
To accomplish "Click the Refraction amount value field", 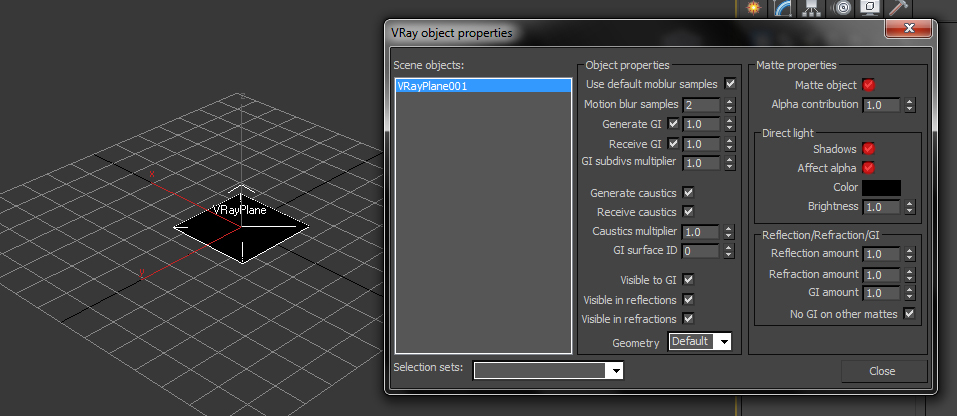I will coord(881,274).
